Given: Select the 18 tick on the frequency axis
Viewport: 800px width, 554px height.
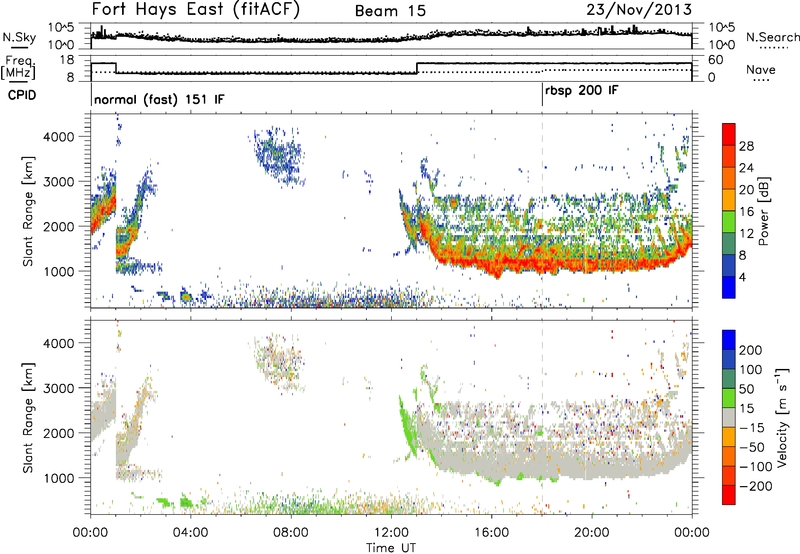Looking at the screenshot, I should click(x=67, y=60).
